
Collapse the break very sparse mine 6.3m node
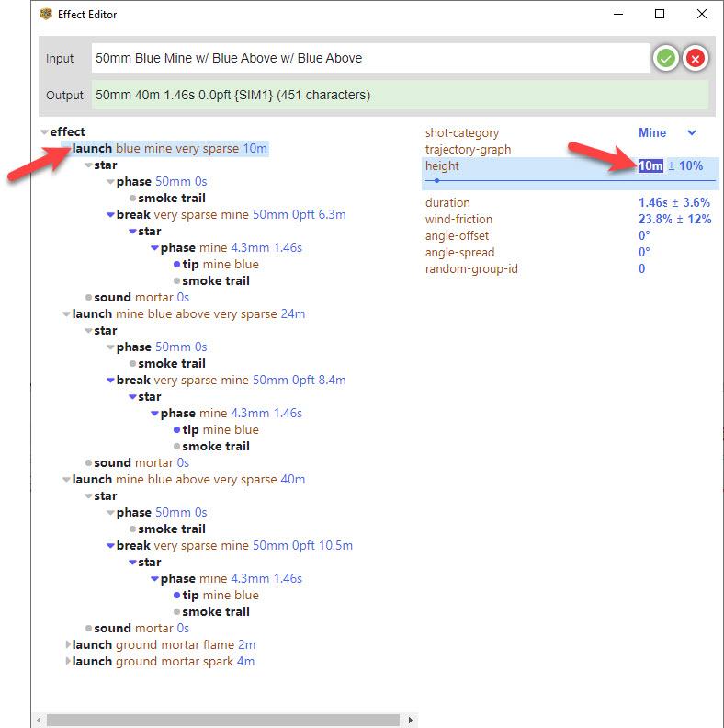(x=111, y=215)
